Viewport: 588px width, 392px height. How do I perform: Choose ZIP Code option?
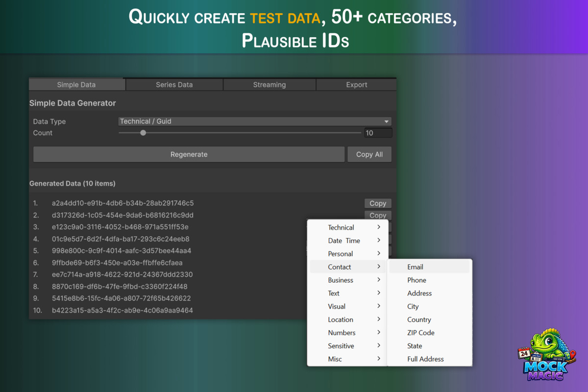[430, 333]
